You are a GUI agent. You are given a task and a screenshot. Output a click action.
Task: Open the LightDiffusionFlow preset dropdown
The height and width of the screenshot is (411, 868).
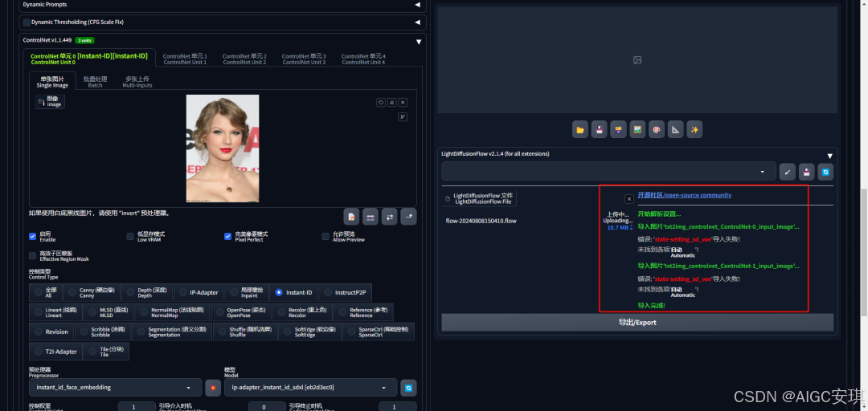[x=608, y=172]
